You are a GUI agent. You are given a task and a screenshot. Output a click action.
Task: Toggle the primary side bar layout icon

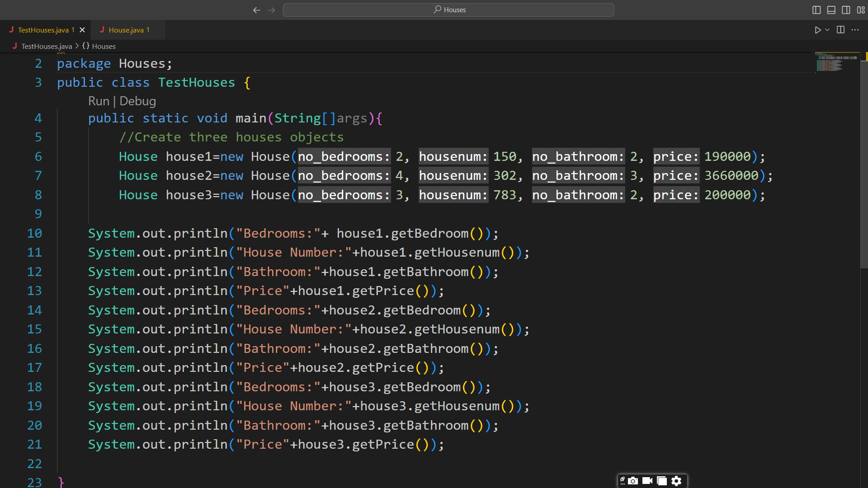coord(816,10)
